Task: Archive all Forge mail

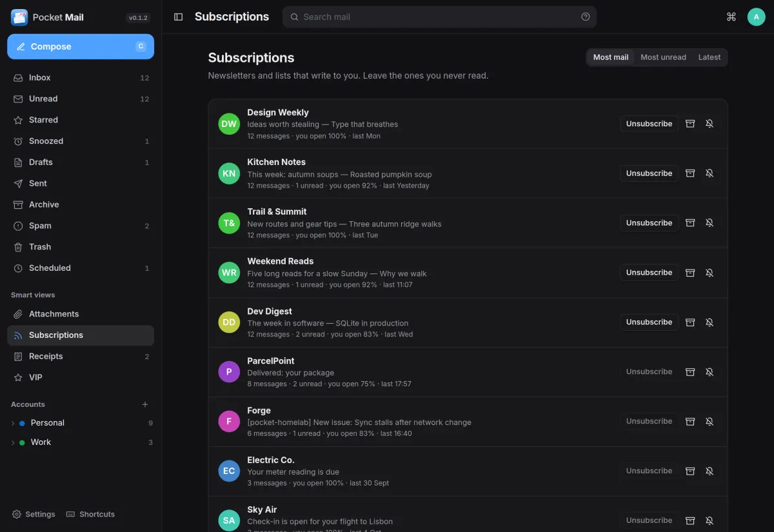Action: [690, 422]
